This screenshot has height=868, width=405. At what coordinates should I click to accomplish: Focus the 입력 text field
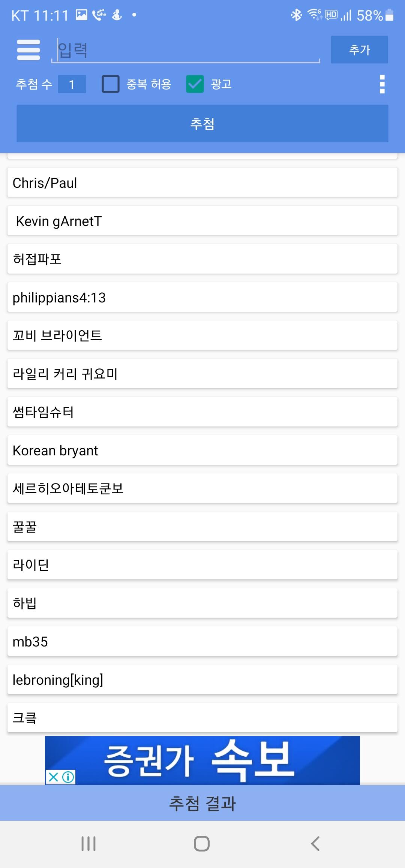(186, 50)
